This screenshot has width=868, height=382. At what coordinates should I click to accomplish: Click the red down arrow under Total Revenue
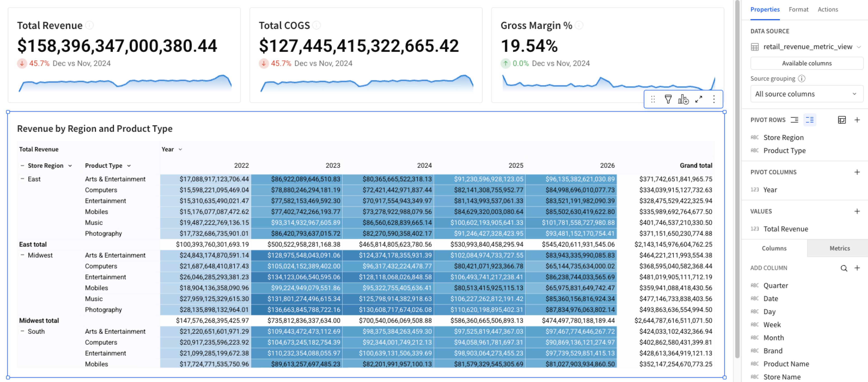(x=22, y=63)
